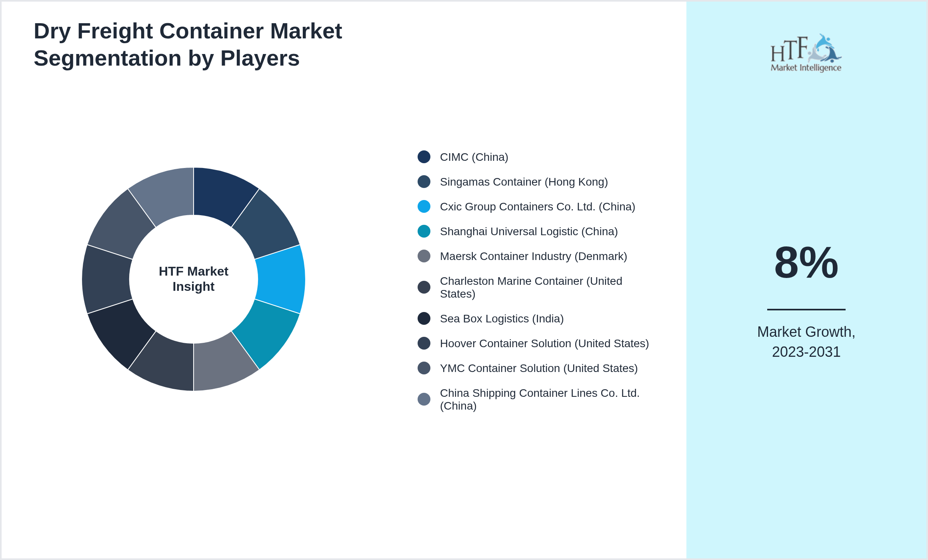Click the Shanghai Universal Logistic legend dot
The width and height of the screenshot is (928, 560).
point(424,231)
